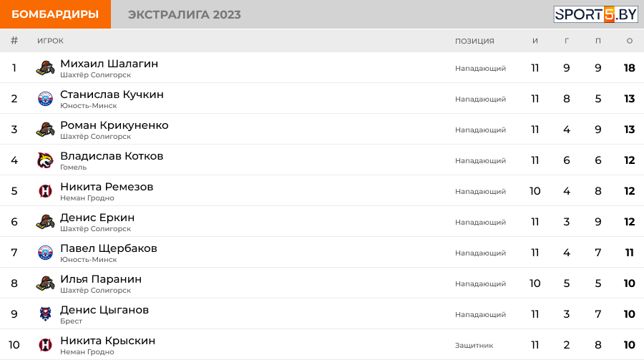Sort by the Г goals column

pos(567,41)
